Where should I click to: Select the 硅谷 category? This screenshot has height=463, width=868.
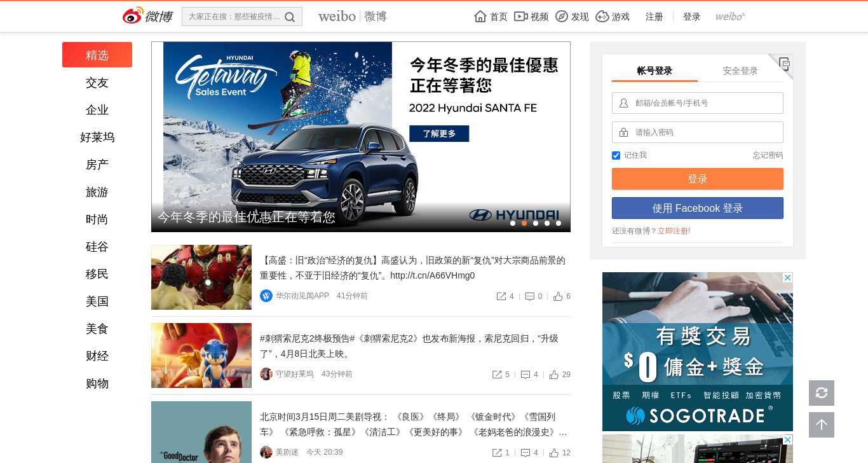(x=97, y=247)
